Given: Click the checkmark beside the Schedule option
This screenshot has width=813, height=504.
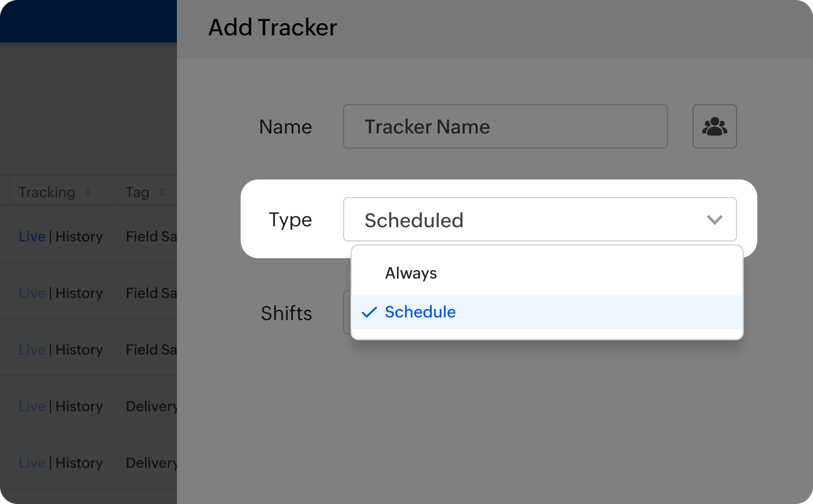Looking at the screenshot, I should point(369,312).
